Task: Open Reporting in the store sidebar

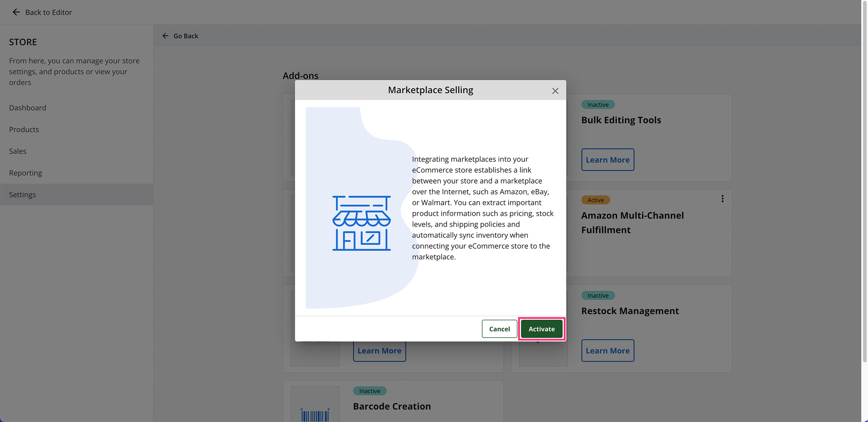Action: tap(77, 173)
